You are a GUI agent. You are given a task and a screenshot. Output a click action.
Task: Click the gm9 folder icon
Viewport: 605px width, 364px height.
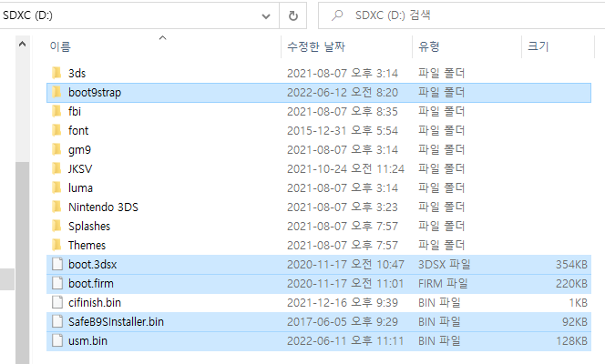pos(56,149)
